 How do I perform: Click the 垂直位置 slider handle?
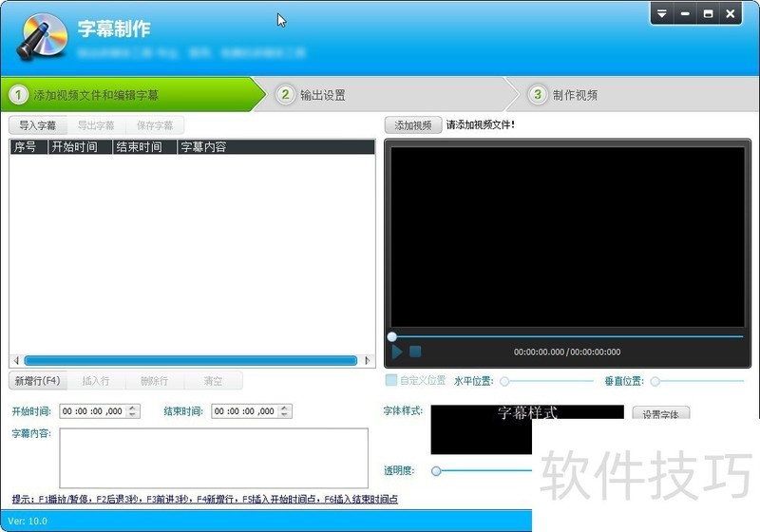tap(655, 381)
